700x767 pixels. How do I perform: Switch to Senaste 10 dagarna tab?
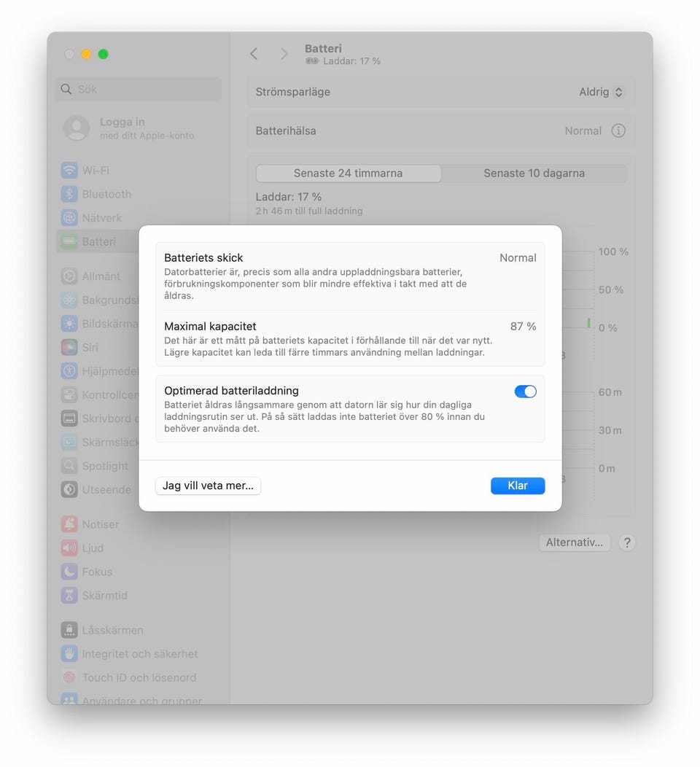pyautogui.click(x=534, y=174)
